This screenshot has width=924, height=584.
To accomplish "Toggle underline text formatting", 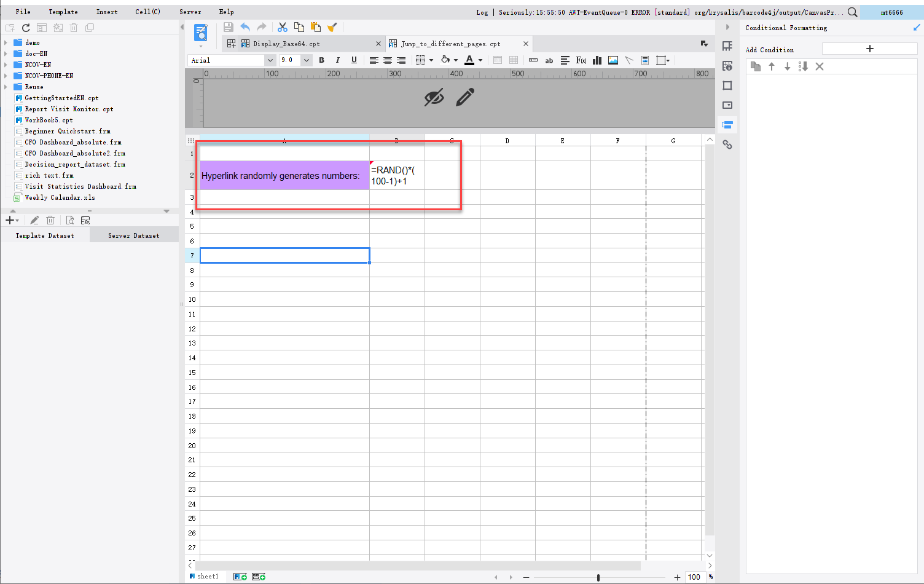I will tap(354, 60).
